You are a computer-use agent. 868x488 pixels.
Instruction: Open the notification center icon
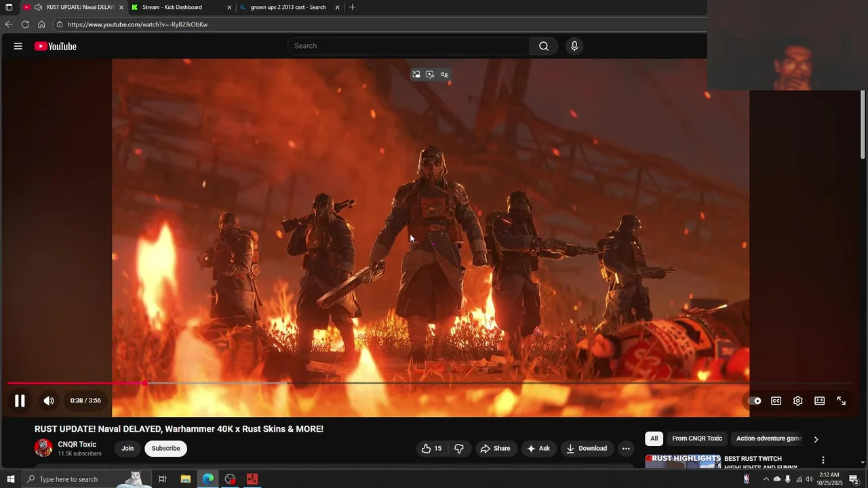854,479
